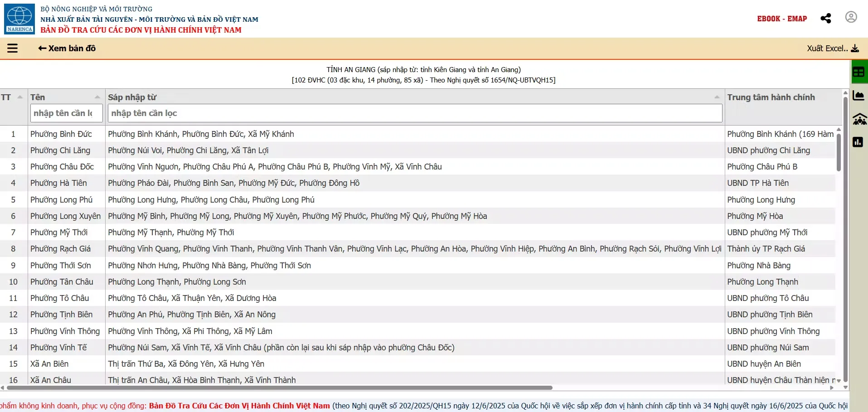The image size is (868, 412).
Task: Focus the Sáp nhập từ filter input
Action: pyautogui.click(x=415, y=113)
